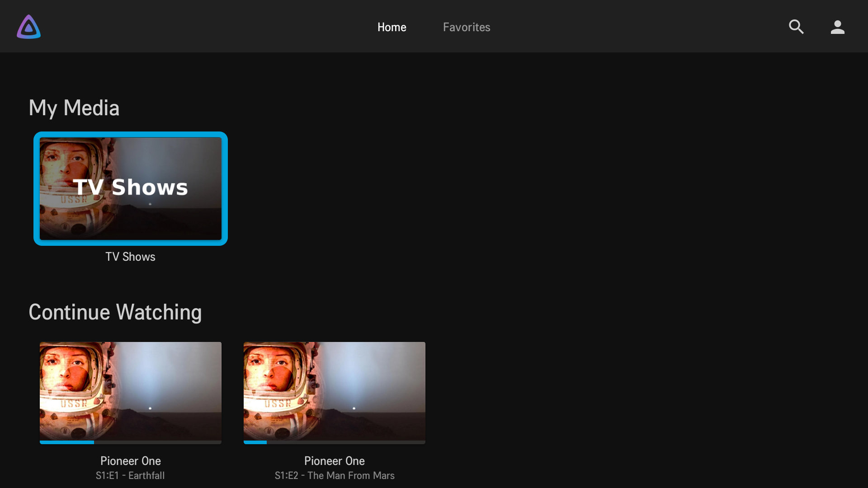Switch to the Home tab
The height and width of the screenshot is (488, 868).
(392, 27)
